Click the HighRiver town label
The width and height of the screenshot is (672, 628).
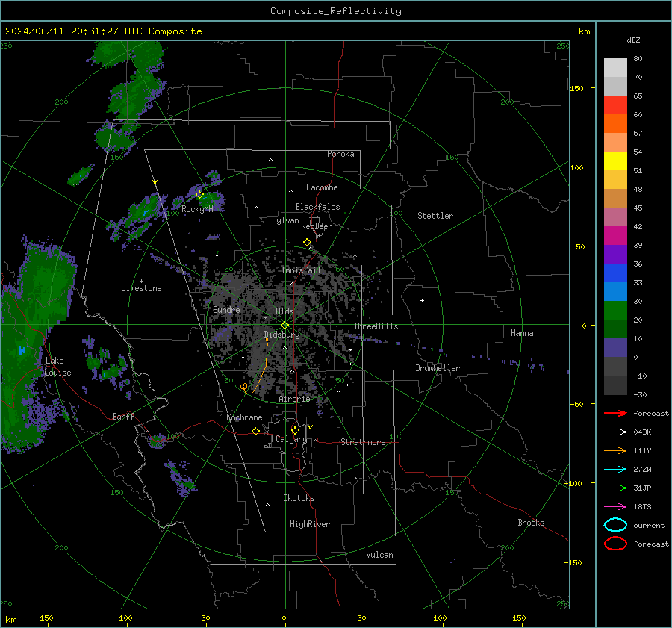coord(310,524)
